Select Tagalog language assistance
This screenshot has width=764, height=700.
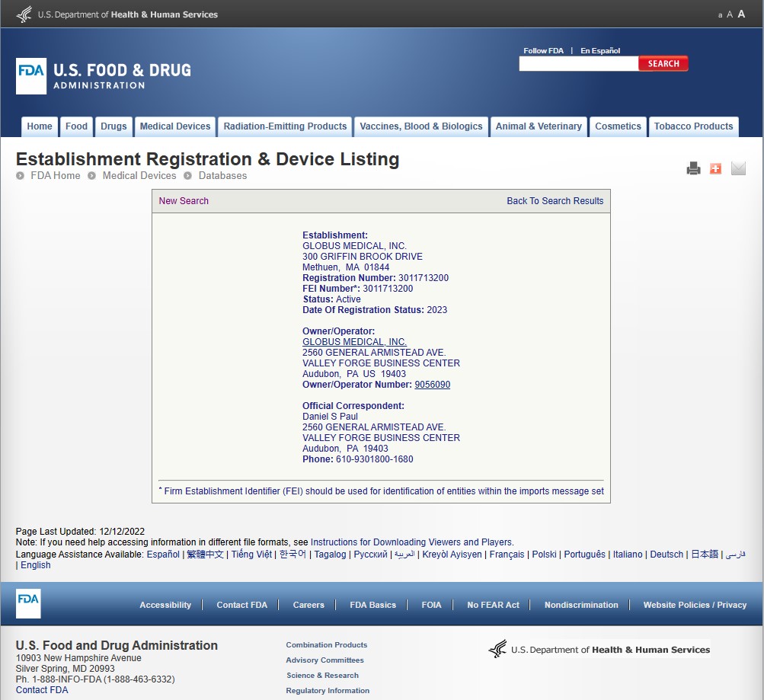pos(330,555)
